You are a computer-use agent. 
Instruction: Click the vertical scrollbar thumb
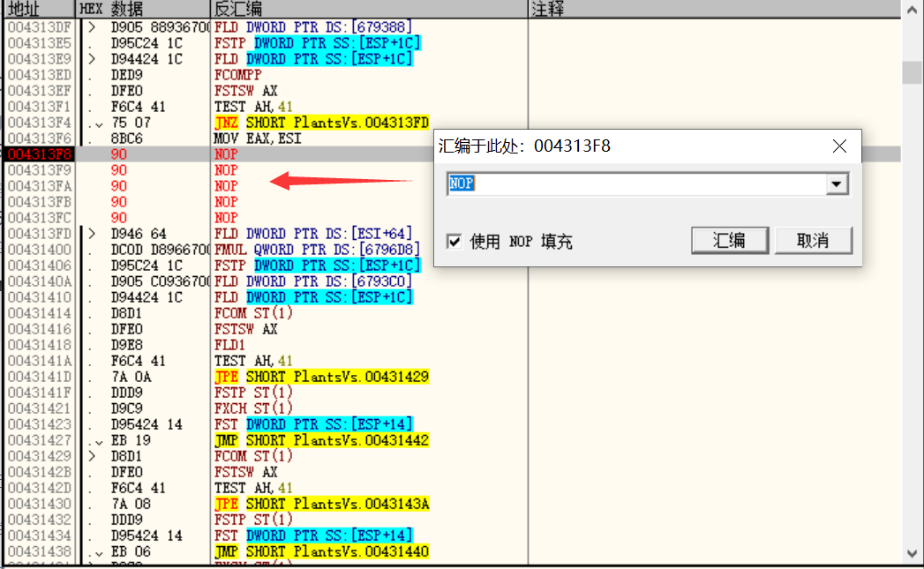[913, 72]
